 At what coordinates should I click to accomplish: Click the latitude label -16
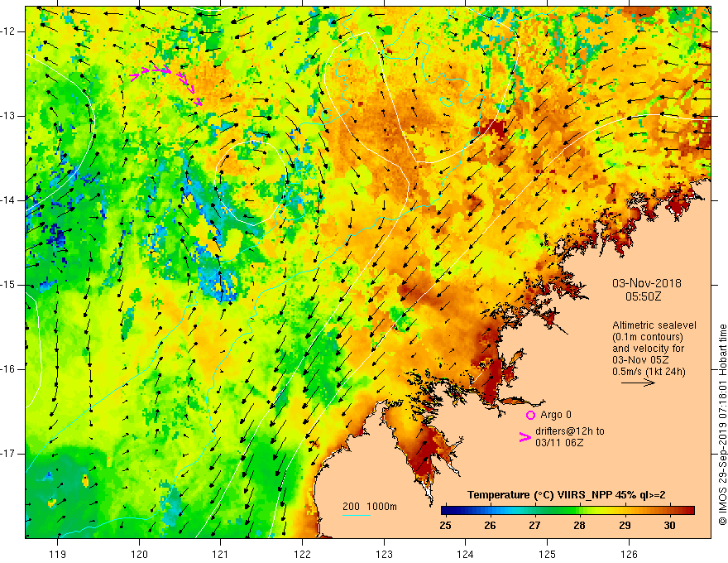pos(8,369)
